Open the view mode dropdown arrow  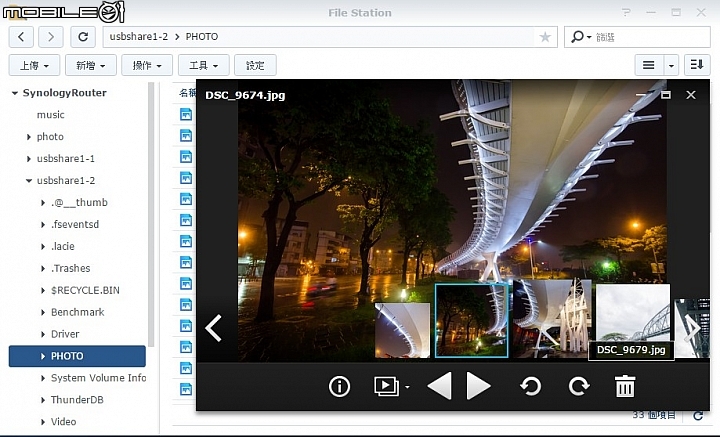pos(671,65)
